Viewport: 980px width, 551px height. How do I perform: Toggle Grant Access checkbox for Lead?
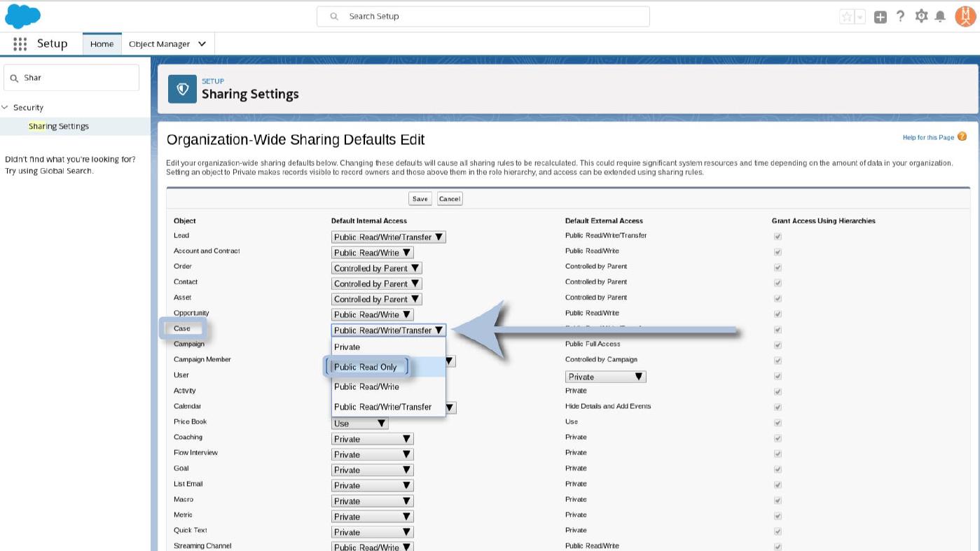click(x=778, y=237)
